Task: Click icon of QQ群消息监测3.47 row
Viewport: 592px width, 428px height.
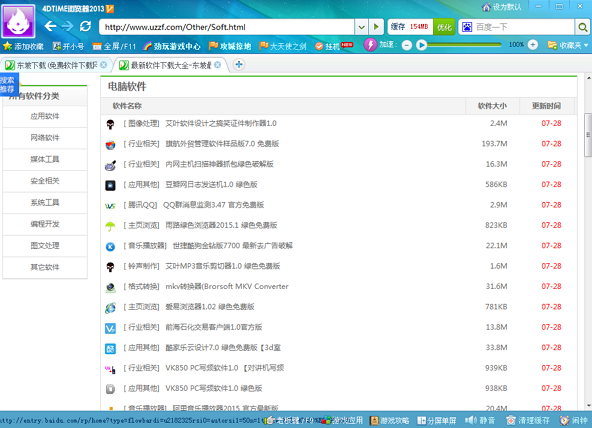Action: click(x=110, y=206)
